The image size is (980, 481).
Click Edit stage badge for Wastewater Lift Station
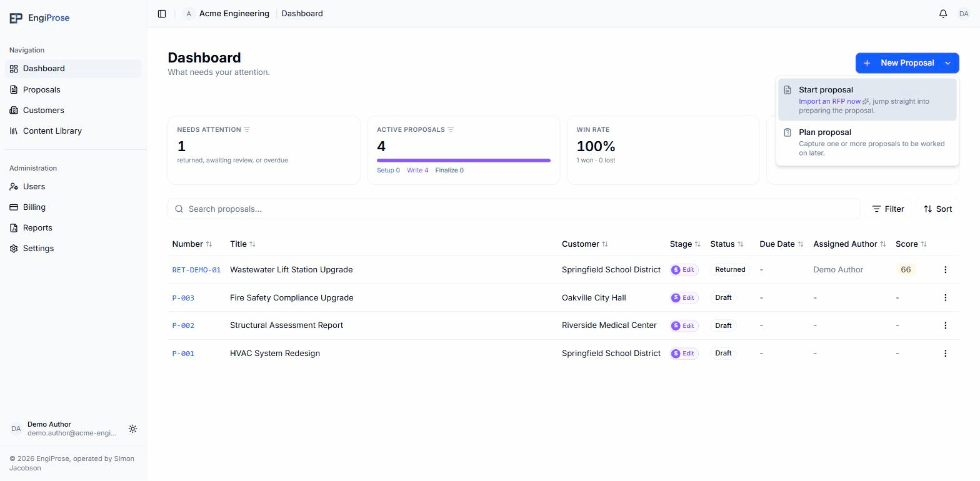click(684, 270)
